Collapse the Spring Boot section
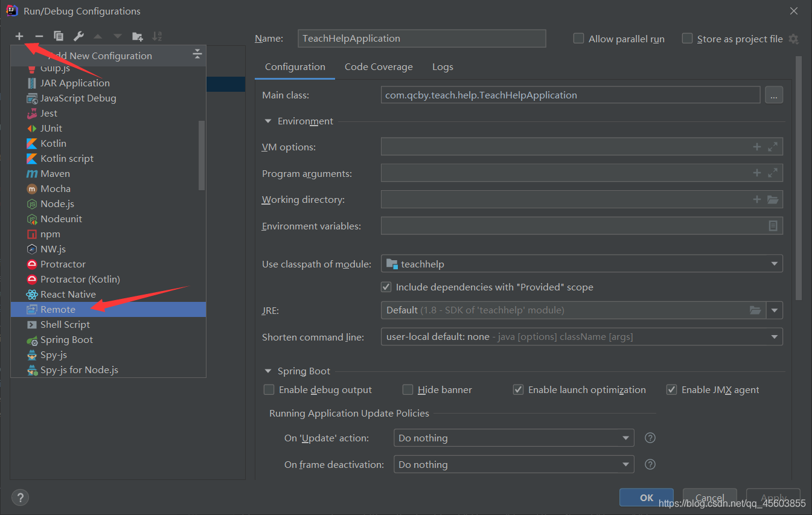Image resolution: width=812 pixels, height=515 pixels. (268, 371)
